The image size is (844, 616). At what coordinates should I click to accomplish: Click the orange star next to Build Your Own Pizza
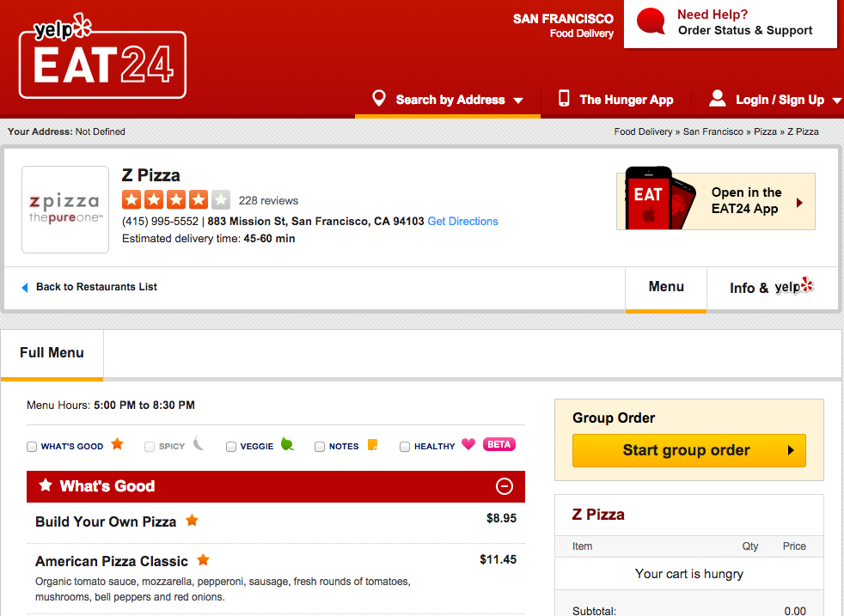(x=193, y=521)
